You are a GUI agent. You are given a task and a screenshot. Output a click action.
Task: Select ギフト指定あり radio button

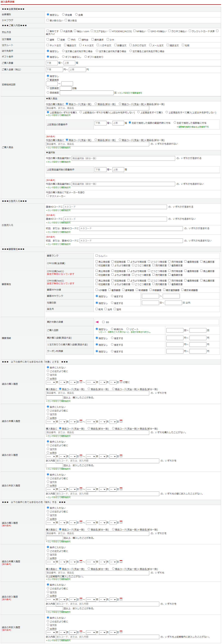pyautogui.click(x=86, y=57)
